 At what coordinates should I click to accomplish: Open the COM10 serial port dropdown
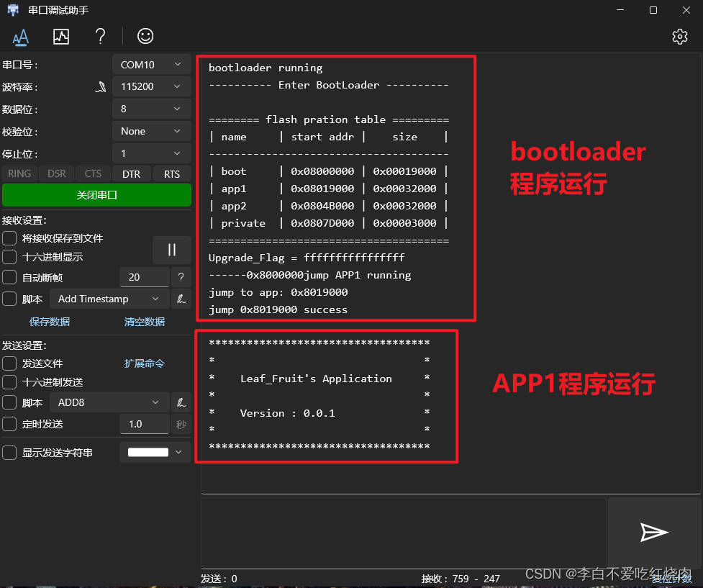click(x=151, y=64)
